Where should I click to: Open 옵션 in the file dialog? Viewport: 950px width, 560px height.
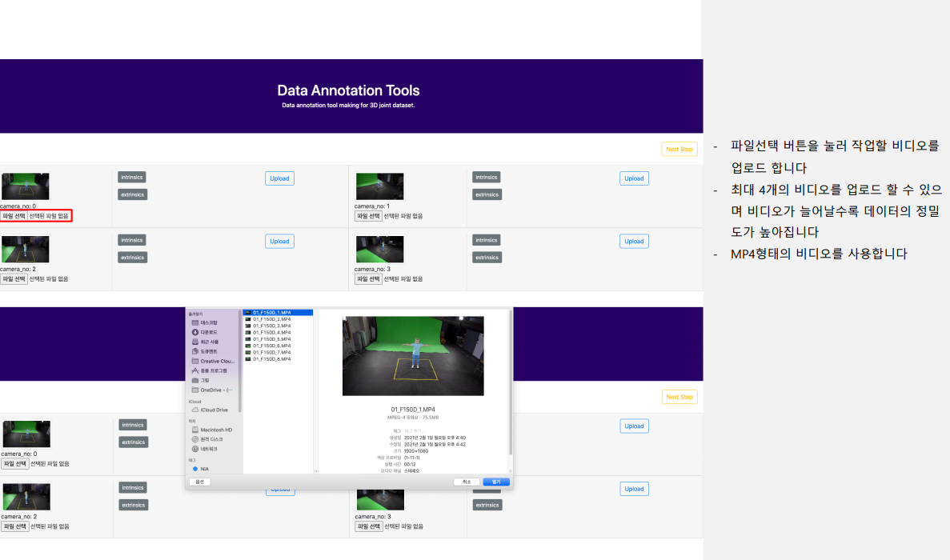200,482
